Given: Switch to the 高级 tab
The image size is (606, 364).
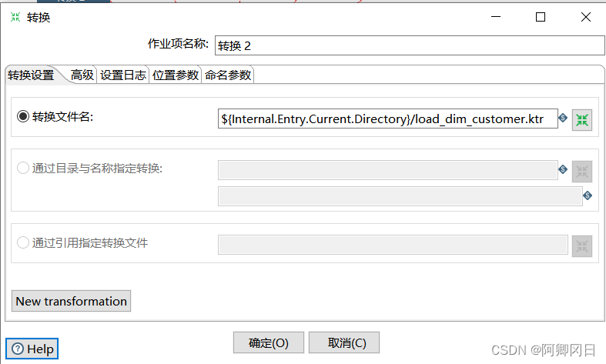Looking at the screenshot, I should (x=82, y=75).
